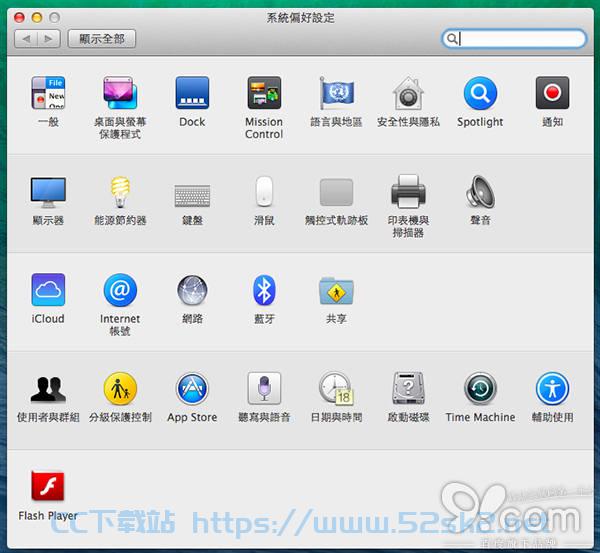Open Sharing (共享) preferences
The height and width of the screenshot is (553, 600).
(336, 290)
